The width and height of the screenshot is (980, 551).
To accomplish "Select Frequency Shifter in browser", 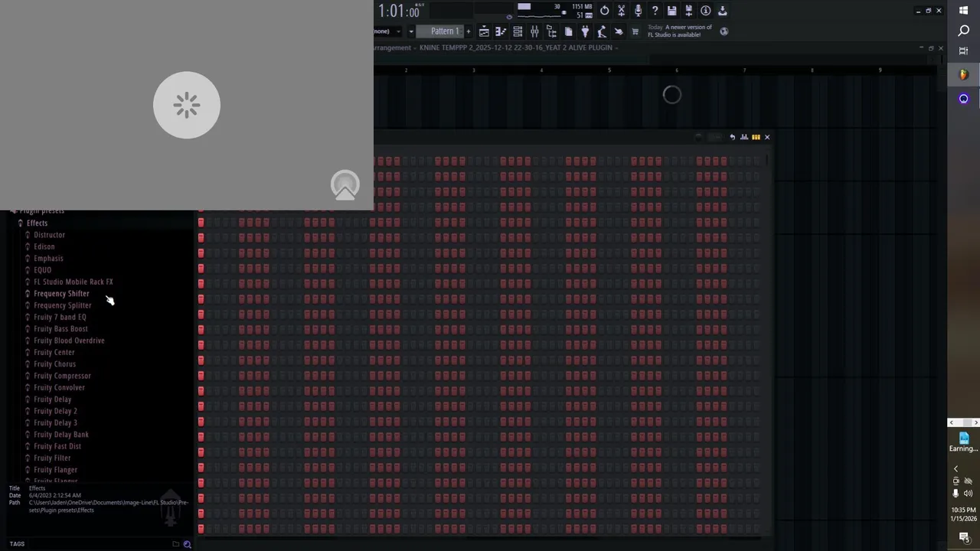I will (61, 294).
